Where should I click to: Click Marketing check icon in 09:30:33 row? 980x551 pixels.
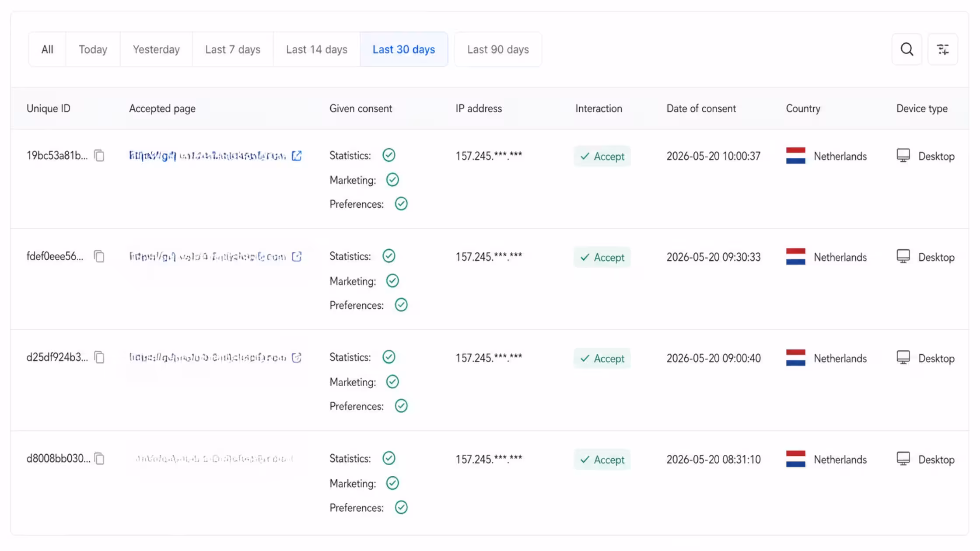tap(392, 281)
